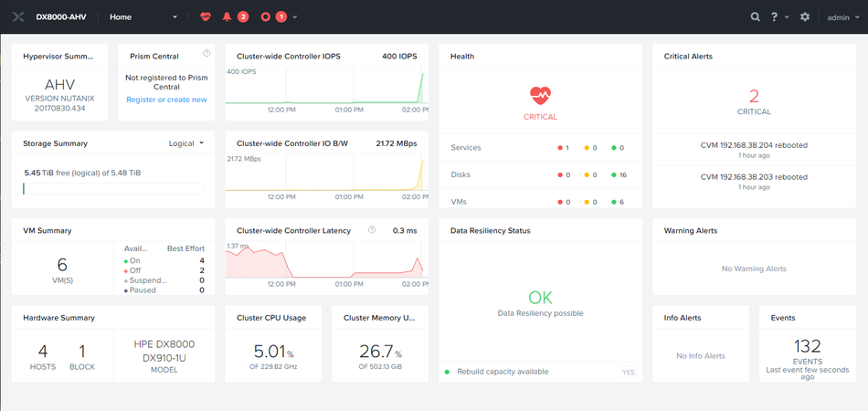Image resolution: width=868 pixels, height=411 pixels.
Task: Open the alerts bell icon
Action: (x=227, y=17)
